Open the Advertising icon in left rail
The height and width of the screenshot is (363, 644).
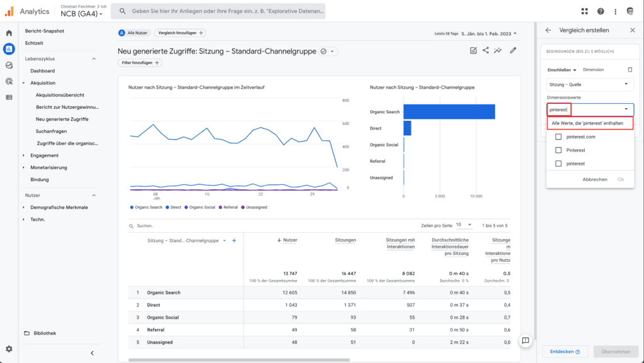click(9, 81)
